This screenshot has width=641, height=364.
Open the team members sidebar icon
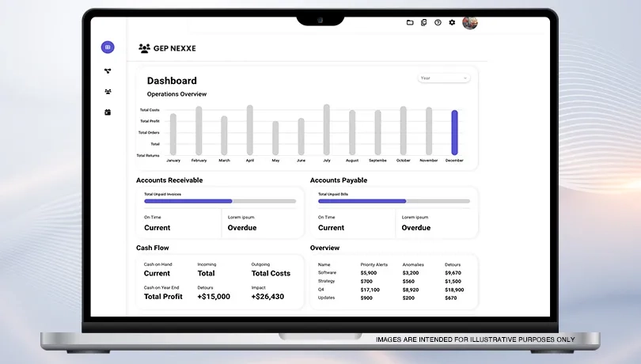[108, 91]
